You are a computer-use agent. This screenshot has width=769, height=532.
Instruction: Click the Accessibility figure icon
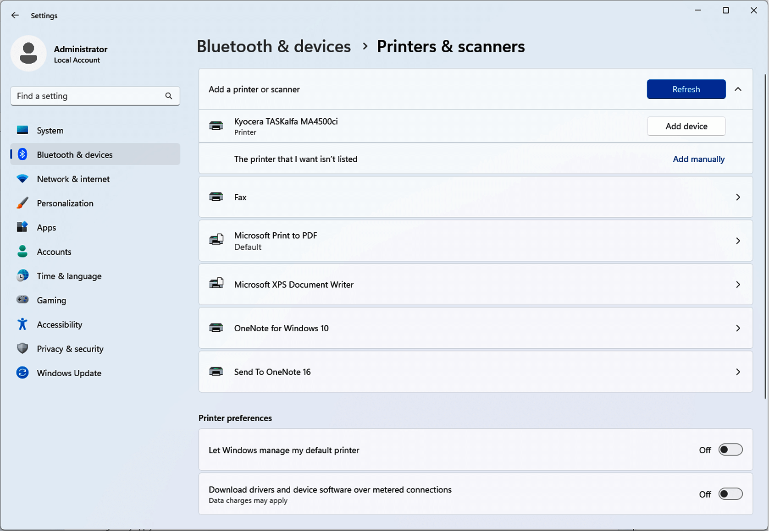pos(22,324)
